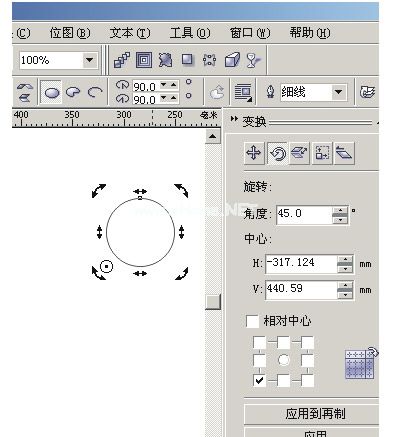Image resolution: width=400 pixels, height=437 pixels.
Task: Click the top skew handle of circle
Action: click(140, 191)
